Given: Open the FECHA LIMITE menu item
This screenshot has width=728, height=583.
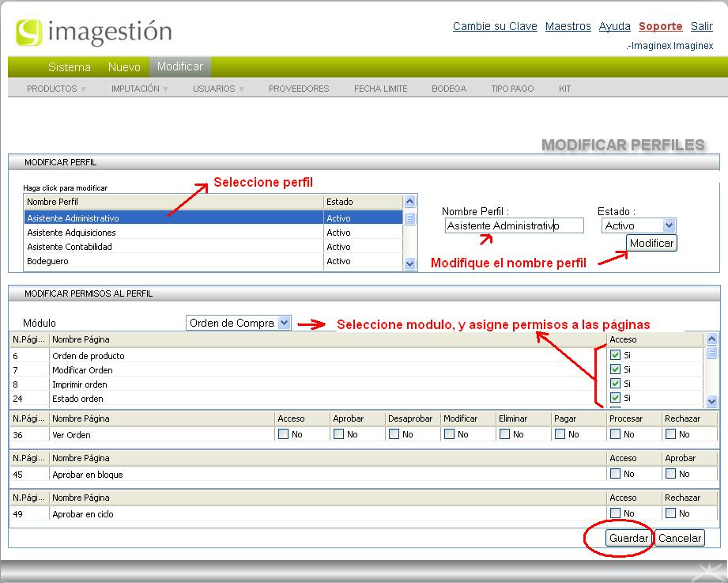Looking at the screenshot, I should tap(381, 89).
